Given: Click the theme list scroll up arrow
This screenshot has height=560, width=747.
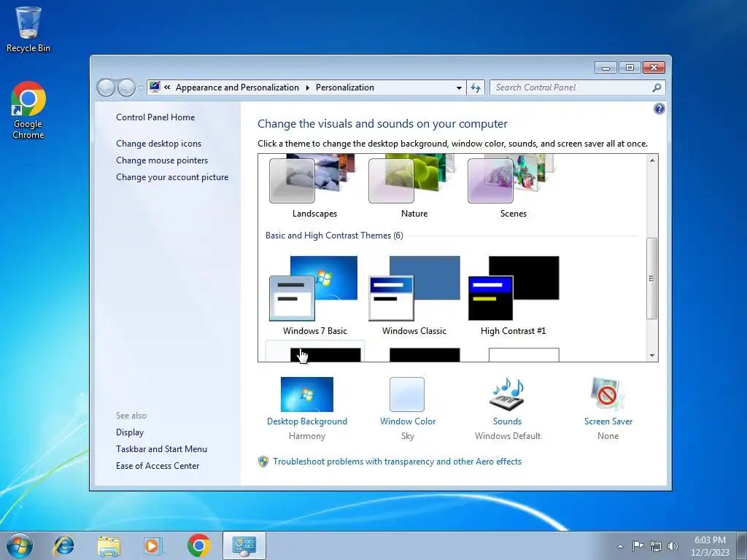Looking at the screenshot, I should click(x=651, y=160).
